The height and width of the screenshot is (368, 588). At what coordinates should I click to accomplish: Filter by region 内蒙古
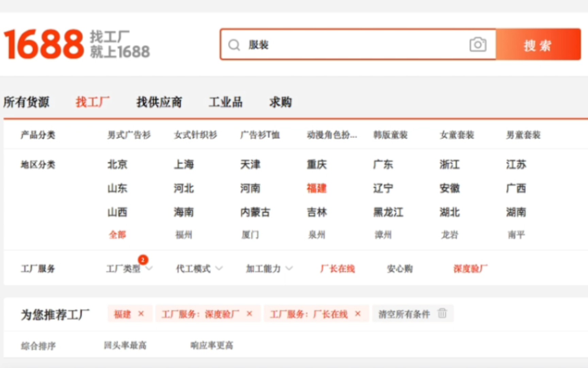tap(255, 212)
